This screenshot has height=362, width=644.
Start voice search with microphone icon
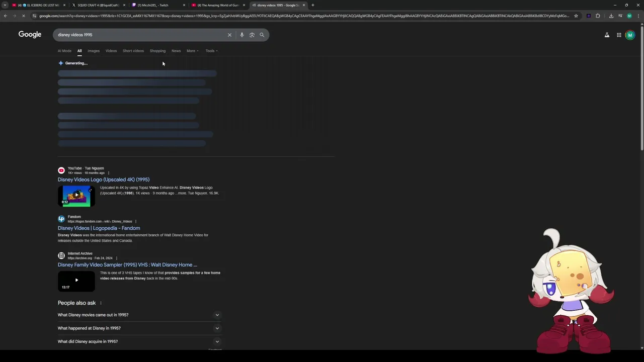[x=242, y=35]
